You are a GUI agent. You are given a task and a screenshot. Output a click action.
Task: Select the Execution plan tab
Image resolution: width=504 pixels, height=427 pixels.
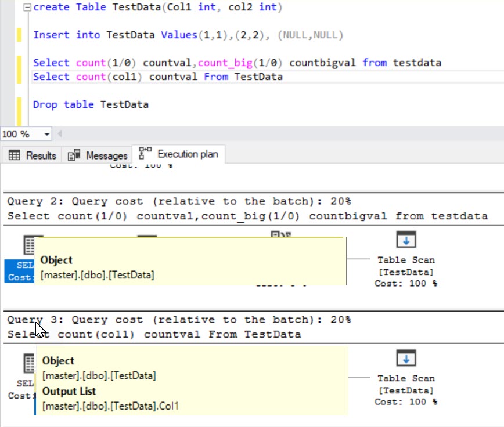179,154
